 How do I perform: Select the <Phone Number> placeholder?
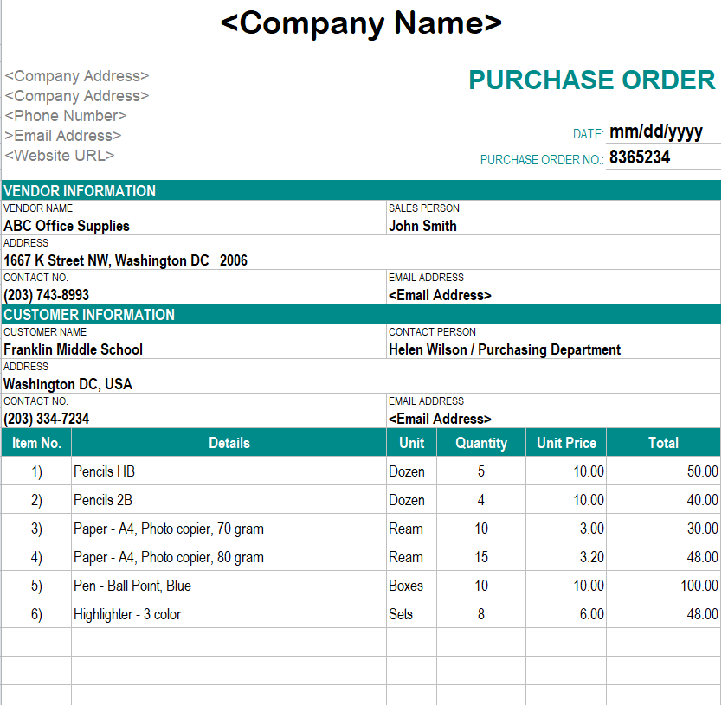click(66, 116)
